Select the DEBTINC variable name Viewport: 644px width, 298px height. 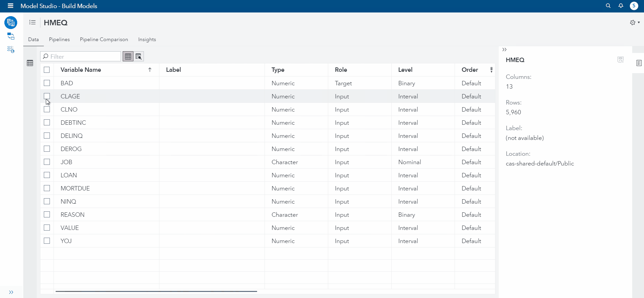click(73, 123)
